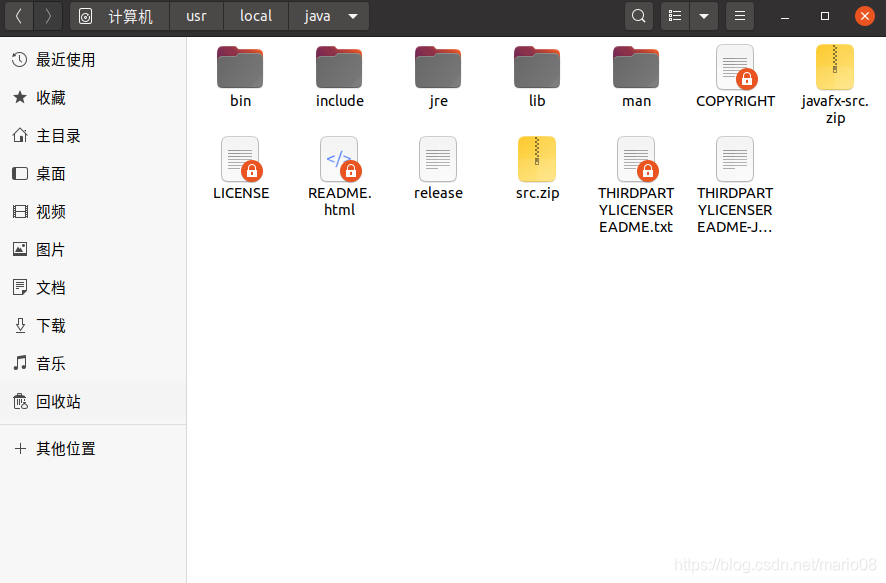Maximize the file manager window
Screen dimensions: 886x583
[825, 16]
